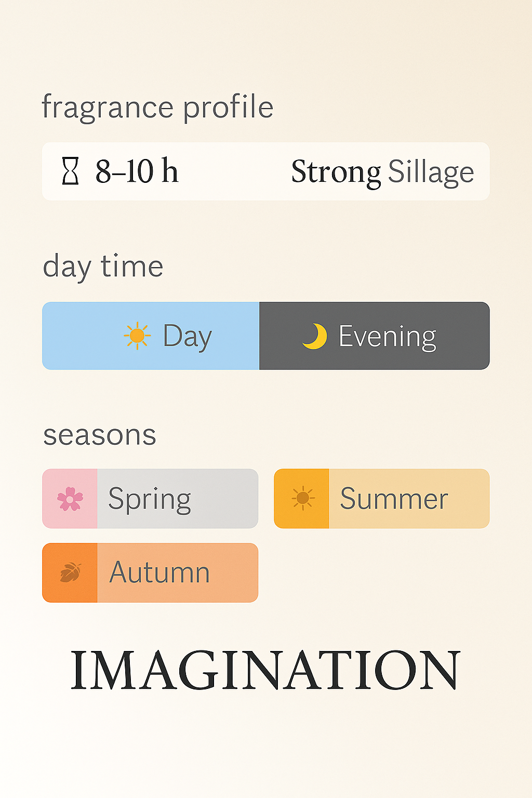Click the crescent moon icon
532x798 pixels.
click(315, 336)
